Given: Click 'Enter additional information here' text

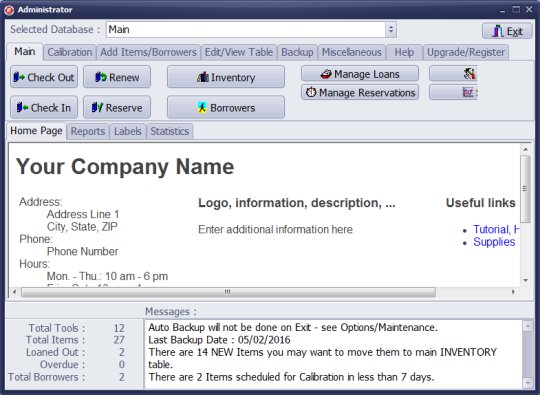Looking at the screenshot, I should coord(276,229).
